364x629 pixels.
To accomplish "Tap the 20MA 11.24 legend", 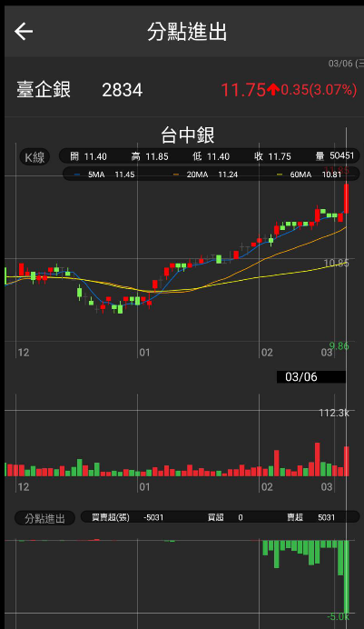I will [x=205, y=175].
